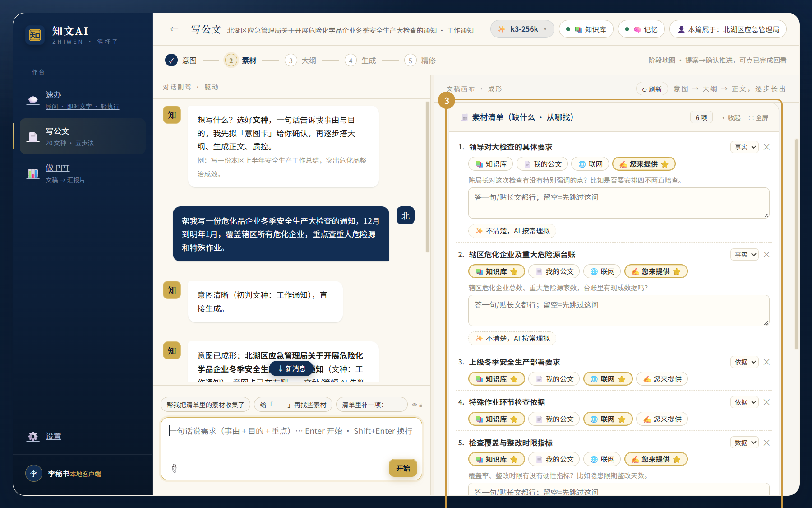Focus the answer box under item 2
This screenshot has height=508, width=812.
click(x=618, y=310)
